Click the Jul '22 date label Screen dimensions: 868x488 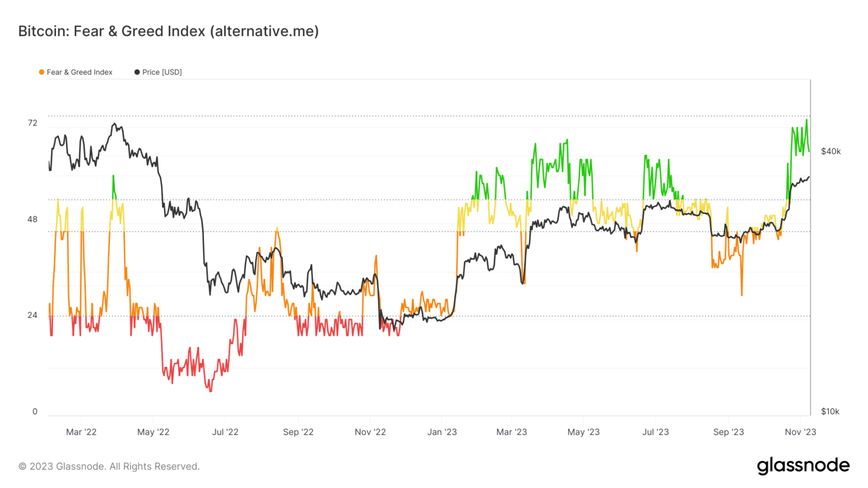[x=225, y=432]
